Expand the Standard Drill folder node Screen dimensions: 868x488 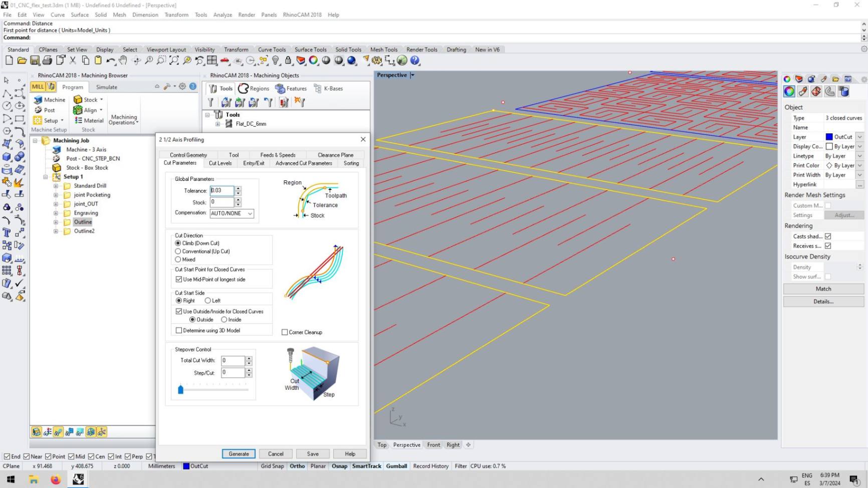pyautogui.click(x=56, y=186)
